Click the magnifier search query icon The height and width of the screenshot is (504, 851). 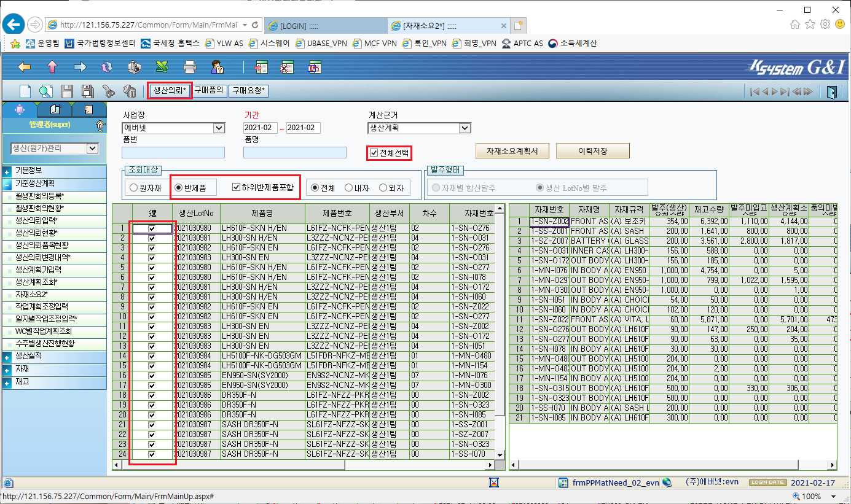tap(46, 91)
